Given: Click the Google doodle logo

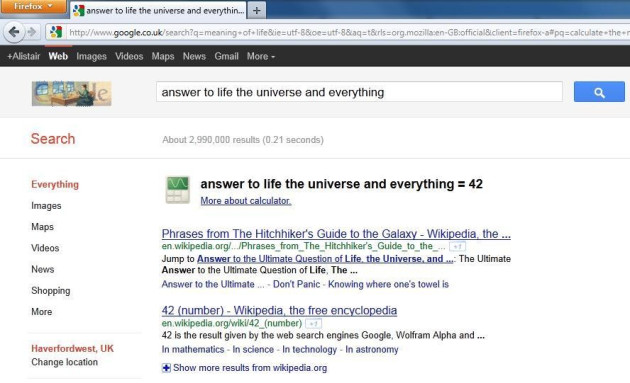Looking at the screenshot, I should pyautogui.click(x=72, y=94).
